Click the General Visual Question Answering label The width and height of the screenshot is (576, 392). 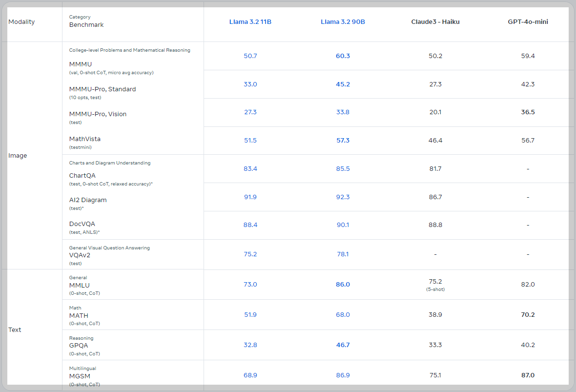coord(109,248)
